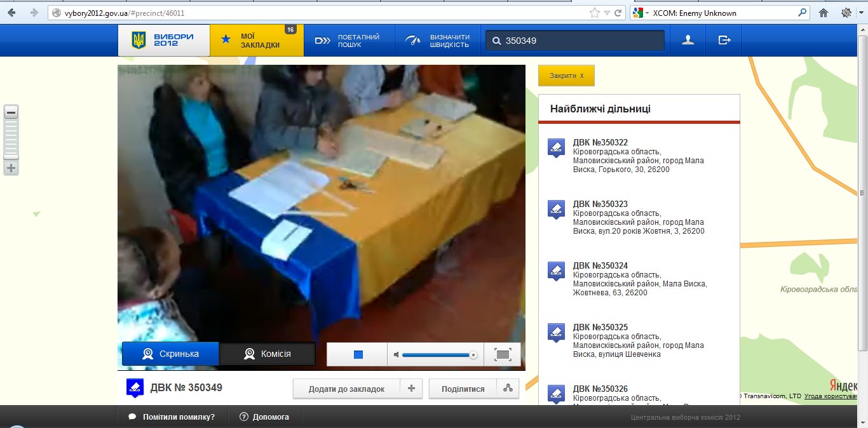This screenshot has height=428, width=868.
Task: Click the logout arrow icon in header
Action: point(724,41)
